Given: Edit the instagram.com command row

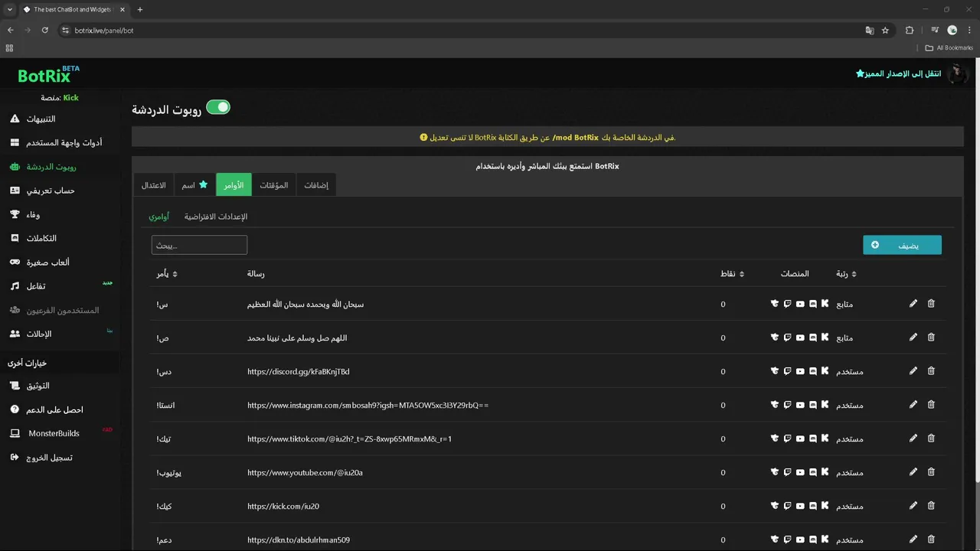Looking at the screenshot, I should [913, 405].
